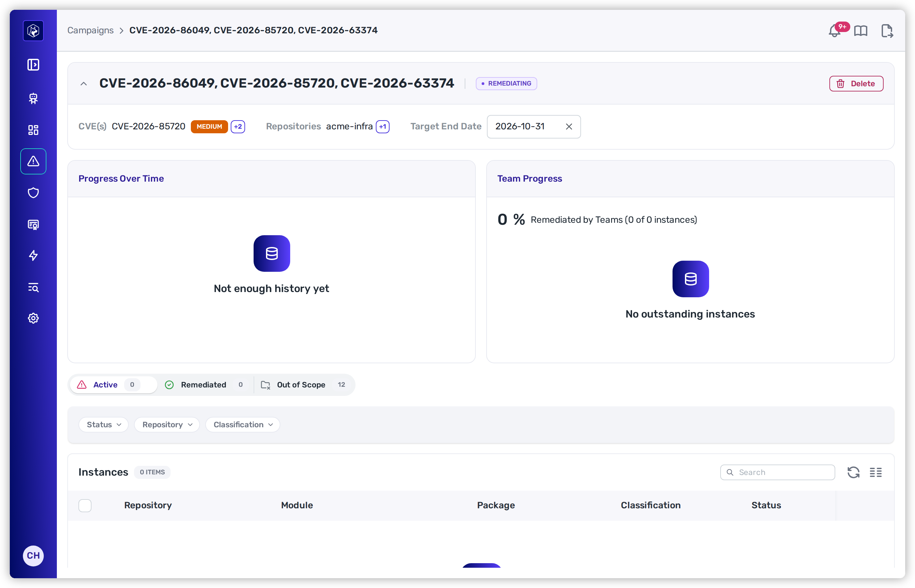Click the 0 ITEMS count badge

point(152,472)
